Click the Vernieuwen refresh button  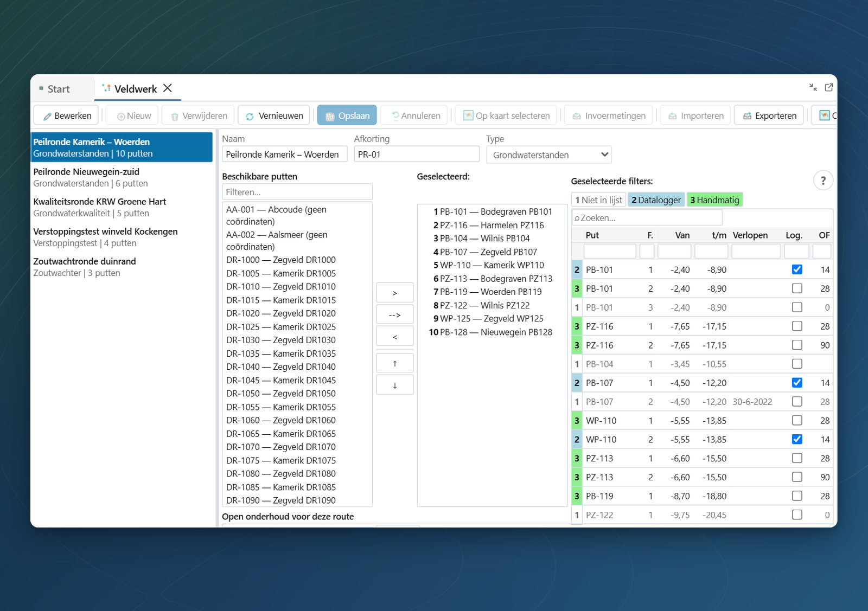274,115
